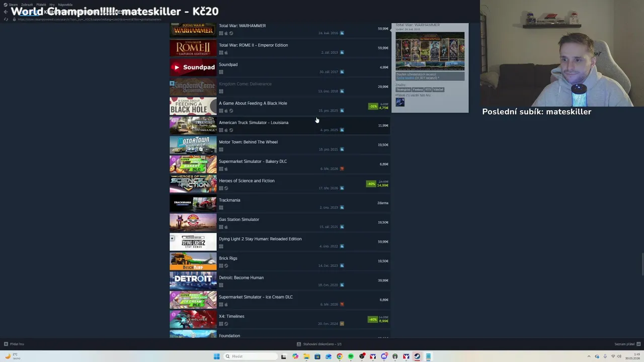
Task: Click the weather widget on the taskbar
Action: click(12, 356)
